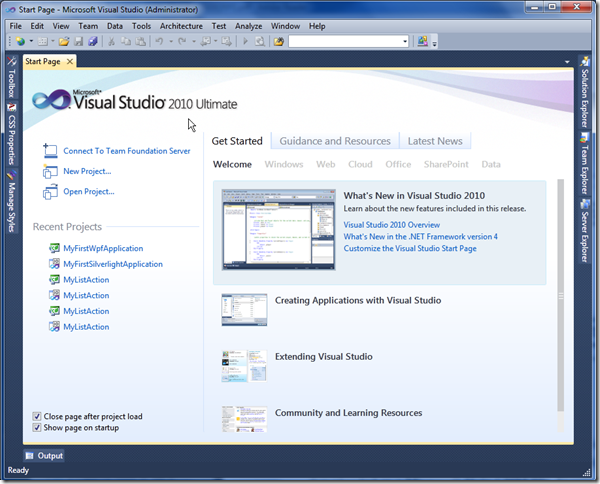Open the CSS Properties side panel
Screen dimensions: 600x484
(x=11, y=134)
